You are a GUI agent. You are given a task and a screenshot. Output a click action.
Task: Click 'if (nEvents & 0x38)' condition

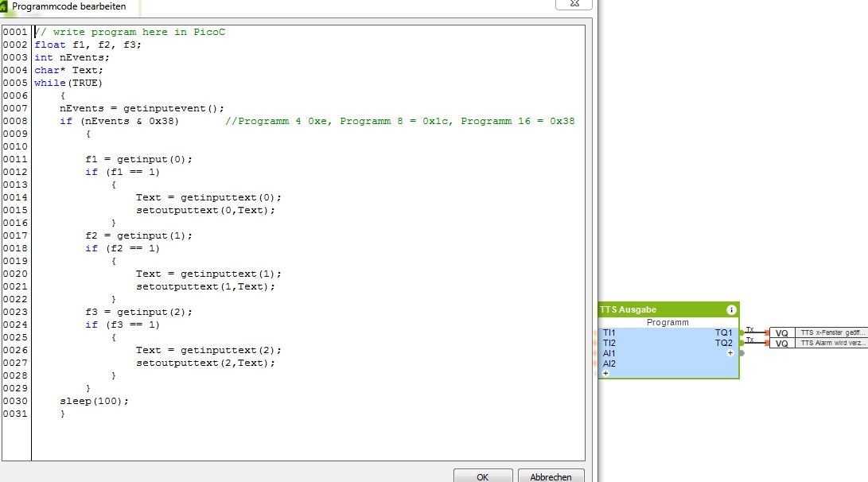click(119, 121)
